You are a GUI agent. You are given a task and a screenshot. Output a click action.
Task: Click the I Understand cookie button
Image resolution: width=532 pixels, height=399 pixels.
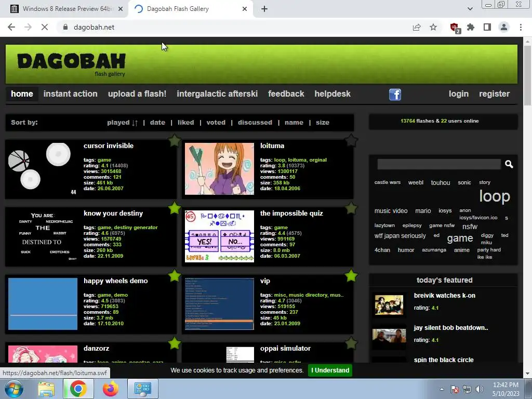click(x=330, y=370)
